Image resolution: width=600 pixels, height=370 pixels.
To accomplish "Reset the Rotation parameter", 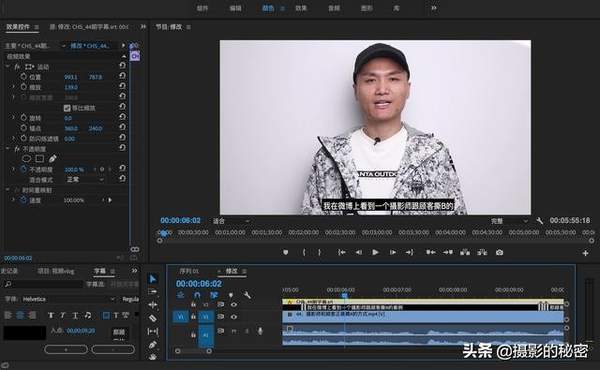I will coord(122,117).
